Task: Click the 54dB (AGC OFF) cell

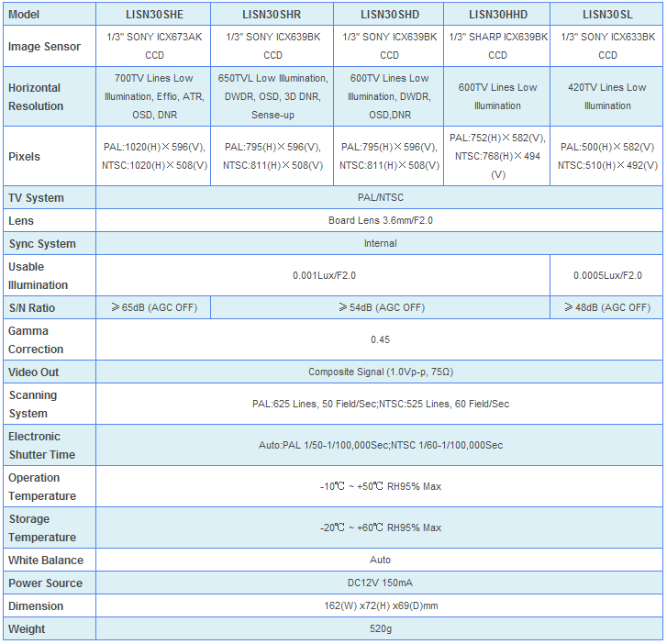Action: coord(381,307)
